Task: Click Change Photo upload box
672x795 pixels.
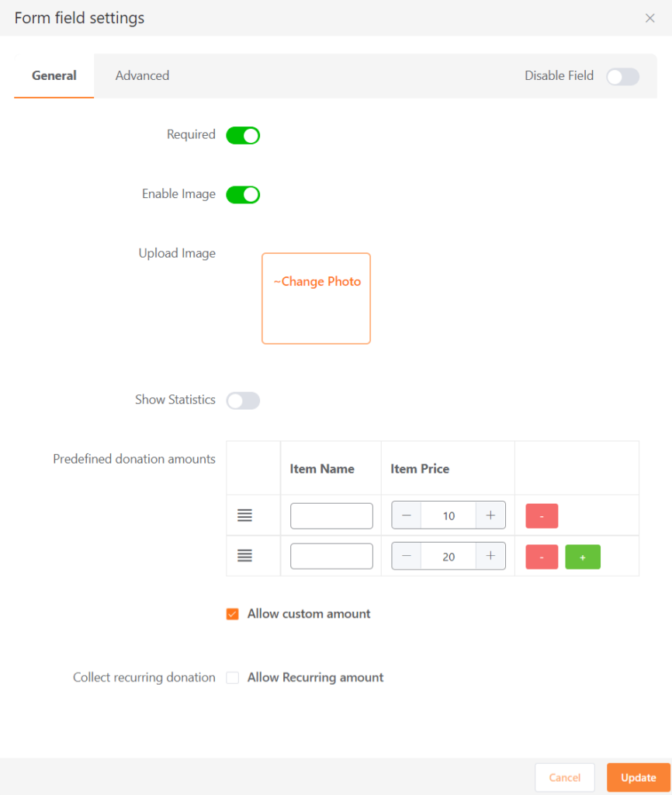Action: [316, 298]
